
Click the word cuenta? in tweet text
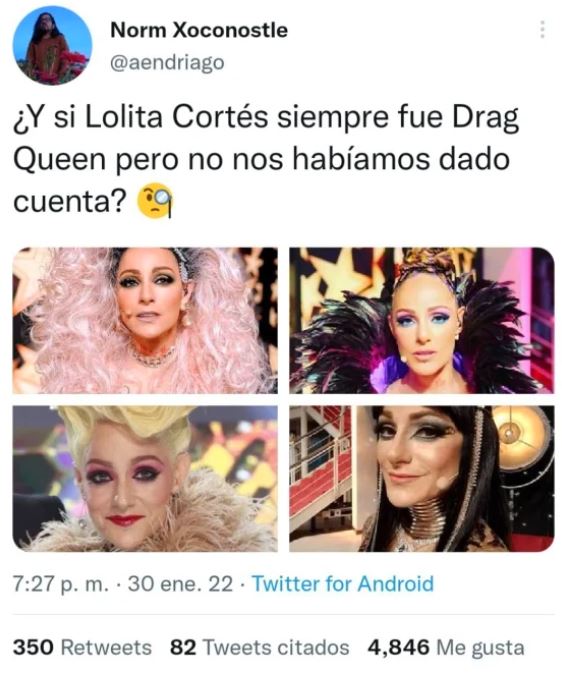pyautogui.click(x=70, y=202)
